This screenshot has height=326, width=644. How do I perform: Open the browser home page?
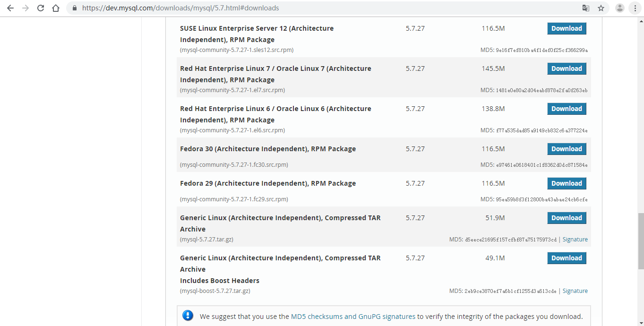click(56, 8)
